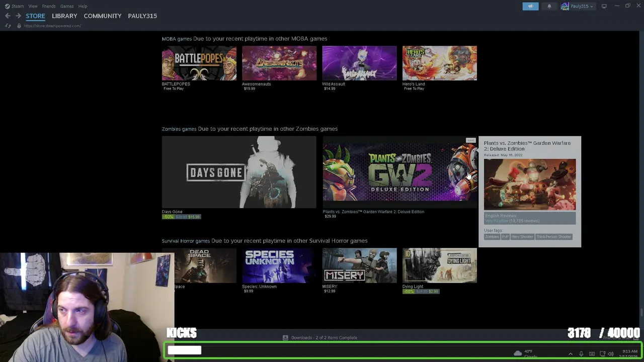Select the Hero Shooter user tag
Image resolution: width=644 pixels, height=362 pixels.
pyautogui.click(x=522, y=237)
